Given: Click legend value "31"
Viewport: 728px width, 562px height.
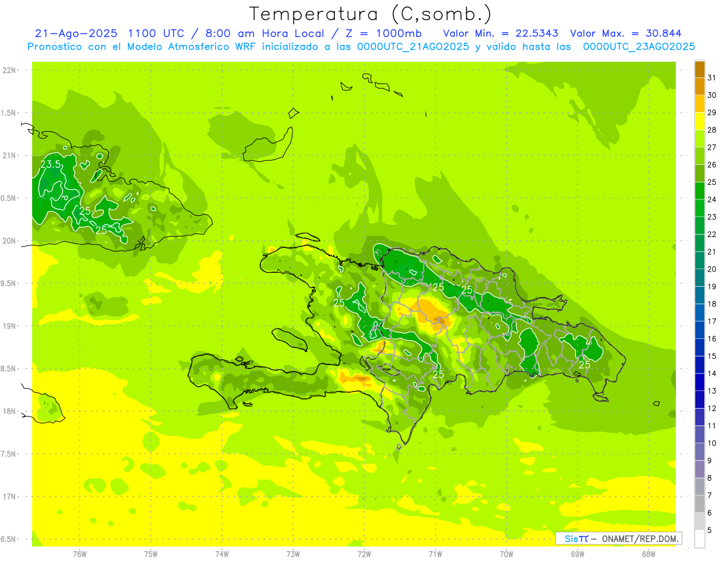Looking at the screenshot, I should 712,78.
